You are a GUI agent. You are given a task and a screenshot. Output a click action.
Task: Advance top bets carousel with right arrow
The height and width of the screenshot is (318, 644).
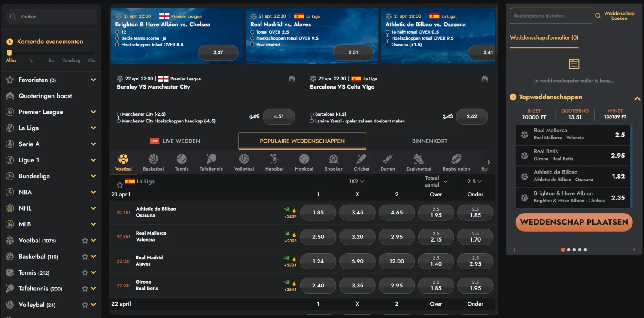tap(634, 250)
